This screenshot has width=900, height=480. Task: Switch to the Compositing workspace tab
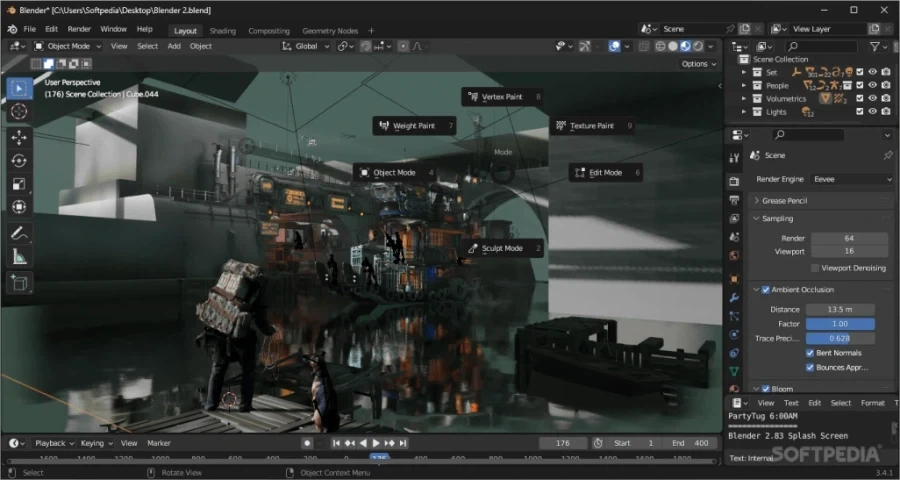click(269, 31)
